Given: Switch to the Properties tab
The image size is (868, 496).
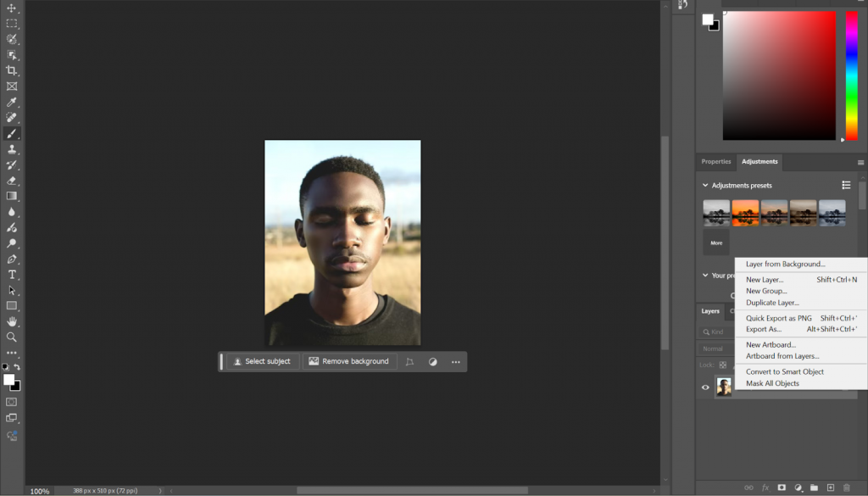Looking at the screenshot, I should tap(715, 162).
